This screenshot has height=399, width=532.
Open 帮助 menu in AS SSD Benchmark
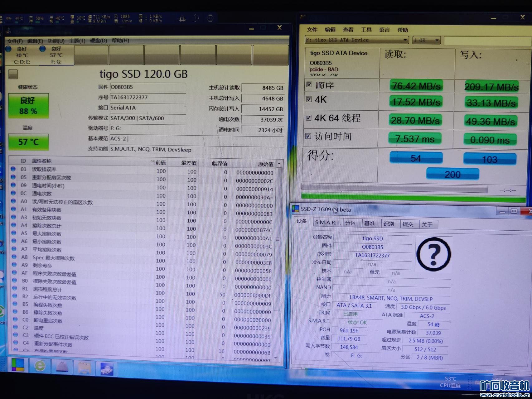[x=403, y=30]
